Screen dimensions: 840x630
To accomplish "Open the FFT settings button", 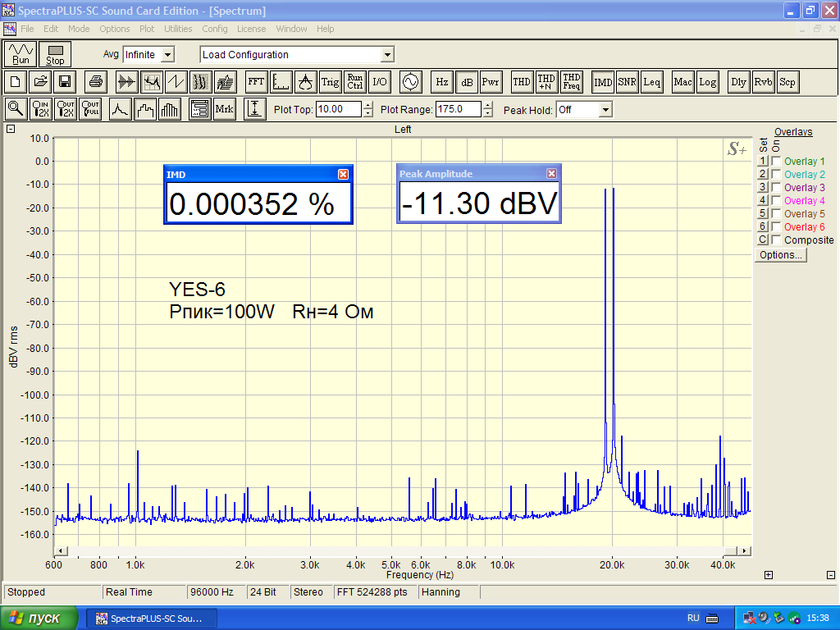I will click(257, 82).
